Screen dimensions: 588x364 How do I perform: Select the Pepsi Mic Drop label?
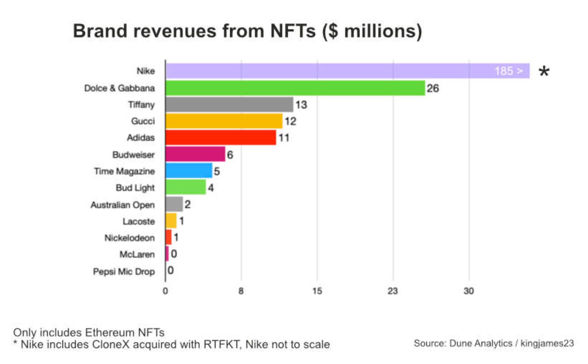(x=124, y=271)
